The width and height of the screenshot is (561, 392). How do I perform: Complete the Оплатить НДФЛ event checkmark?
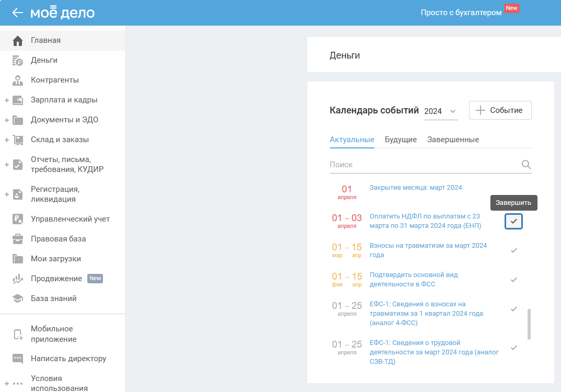click(x=513, y=222)
